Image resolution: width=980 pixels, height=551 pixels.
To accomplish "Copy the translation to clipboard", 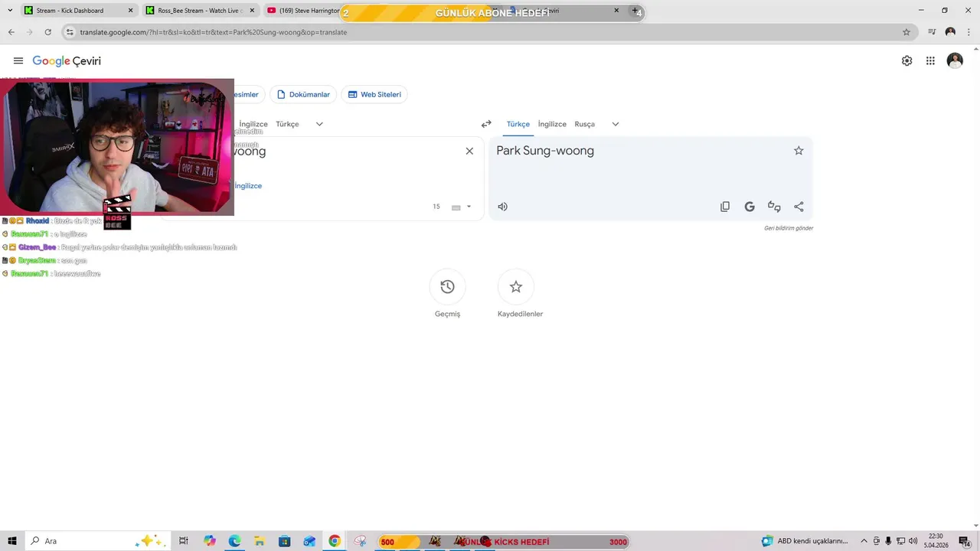I will [725, 207].
